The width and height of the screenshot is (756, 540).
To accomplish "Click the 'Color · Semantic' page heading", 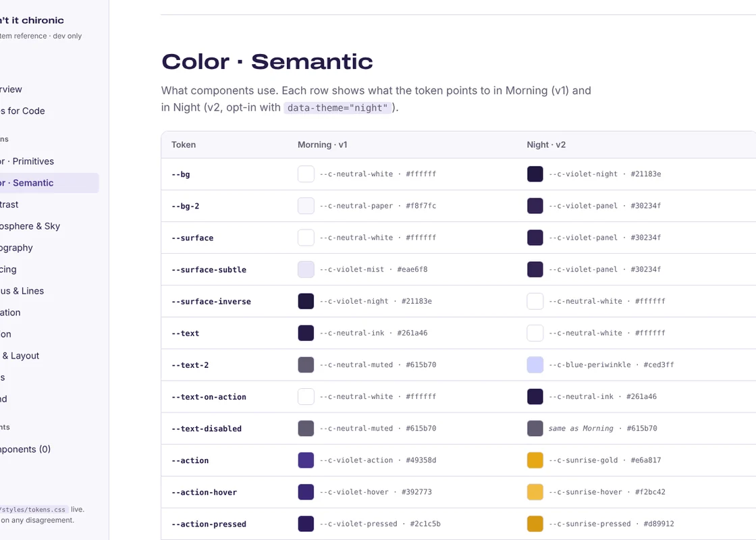I will (267, 61).
